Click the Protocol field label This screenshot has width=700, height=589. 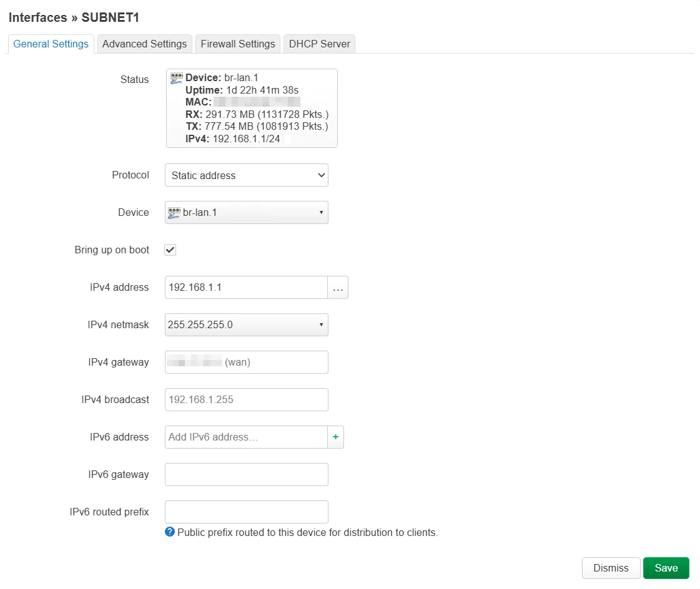click(x=131, y=175)
